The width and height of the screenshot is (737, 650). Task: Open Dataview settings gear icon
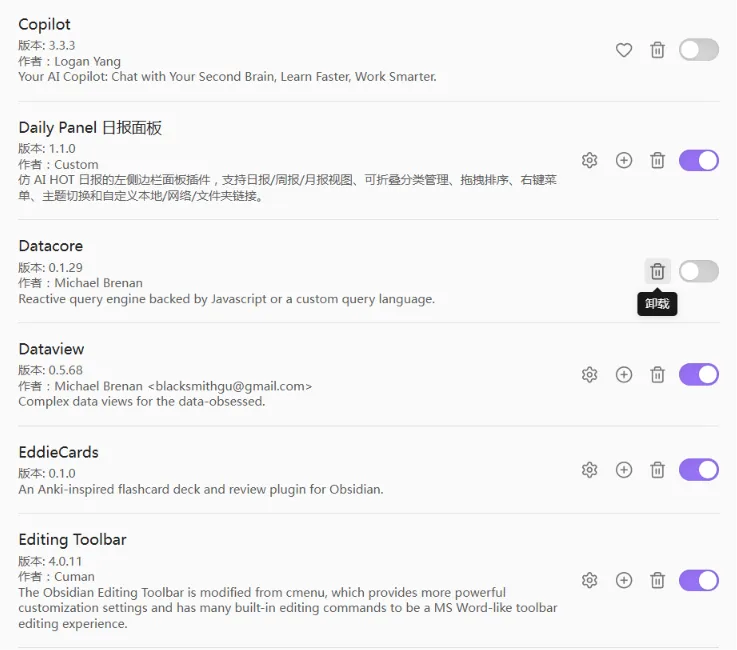click(589, 375)
